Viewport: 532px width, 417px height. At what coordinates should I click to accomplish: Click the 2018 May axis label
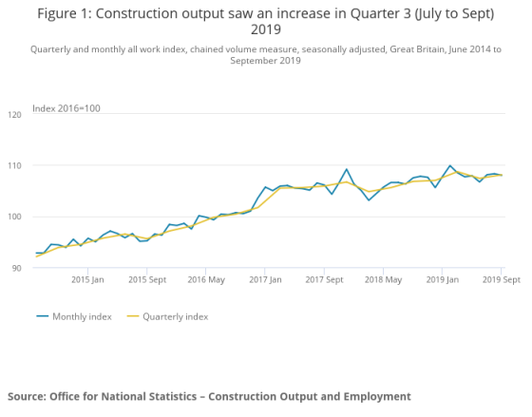tap(384, 280)
